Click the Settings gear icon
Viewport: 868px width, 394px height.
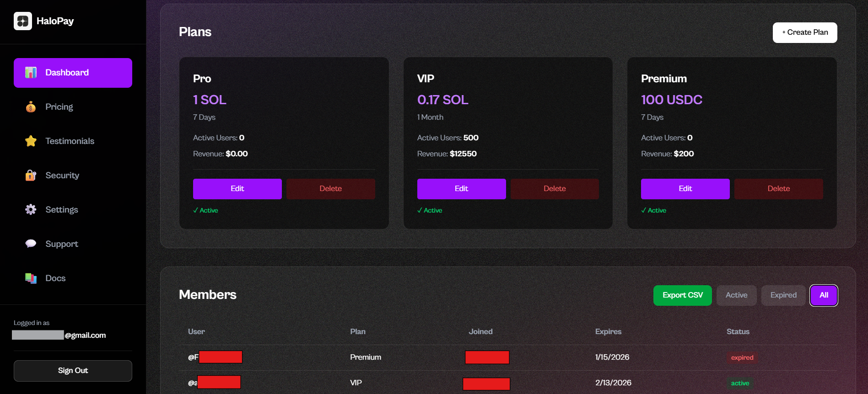coord(31,210)
